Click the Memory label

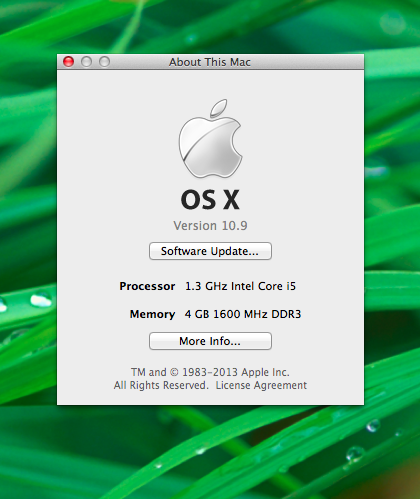pyautogui.click(x=152, y=314)
